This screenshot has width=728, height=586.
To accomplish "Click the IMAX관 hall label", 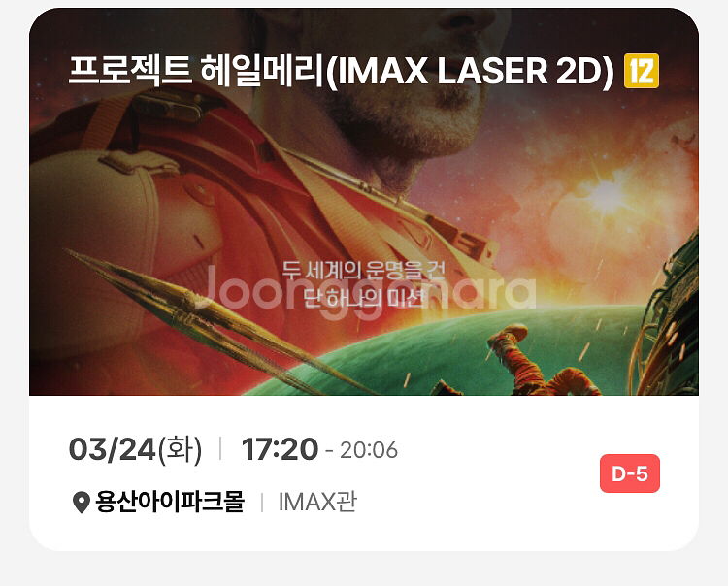I will pos(318,502).
